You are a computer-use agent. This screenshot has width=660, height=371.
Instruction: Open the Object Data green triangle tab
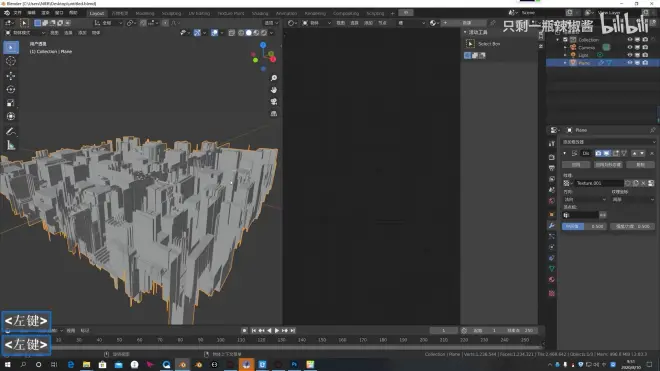[x=552, y=269]
